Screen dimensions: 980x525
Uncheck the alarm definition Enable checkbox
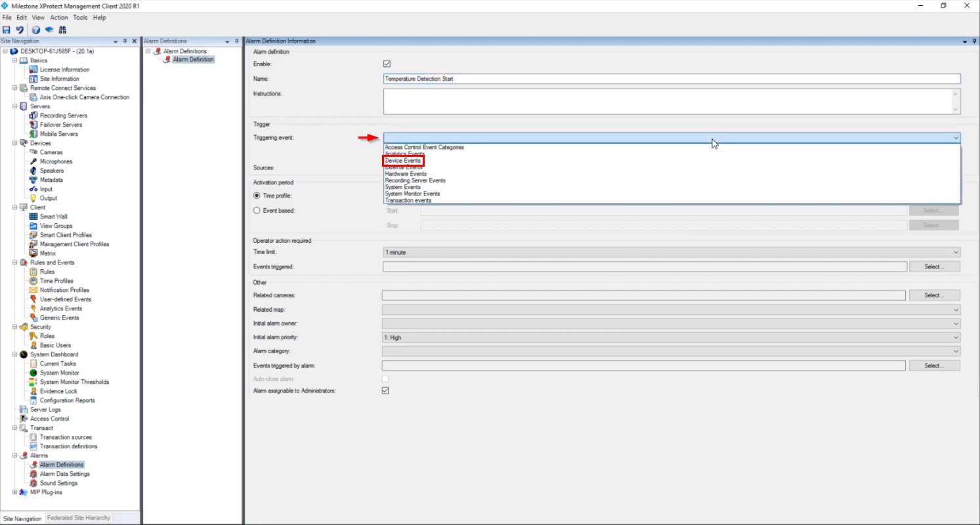pos(387,64)
